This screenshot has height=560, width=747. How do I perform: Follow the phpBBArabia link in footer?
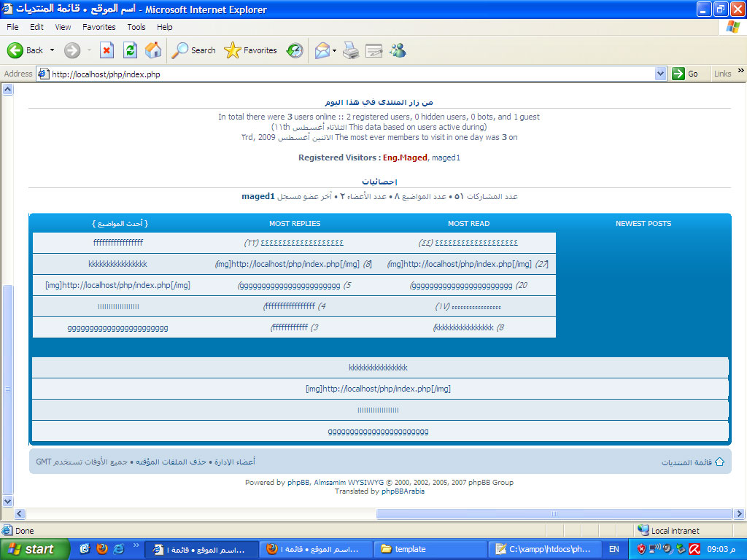click(403, 491)
